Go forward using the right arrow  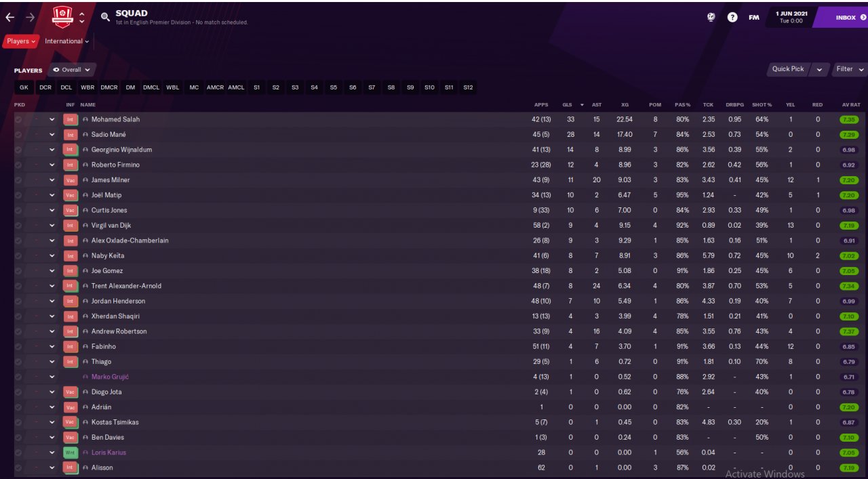click(30, 17)
